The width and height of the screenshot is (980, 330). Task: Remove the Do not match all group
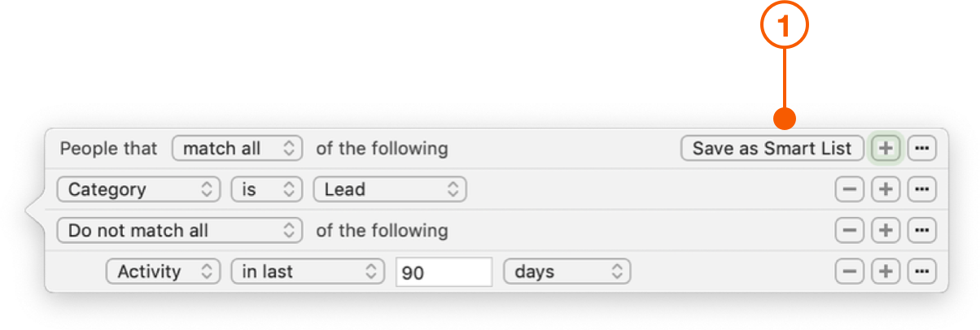click(849, 231)
